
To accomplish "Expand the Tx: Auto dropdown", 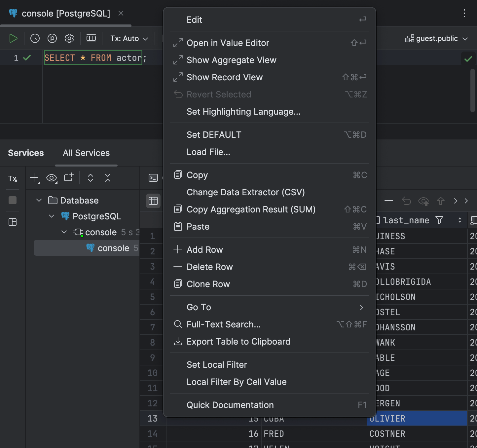I will tap(129, 38).
